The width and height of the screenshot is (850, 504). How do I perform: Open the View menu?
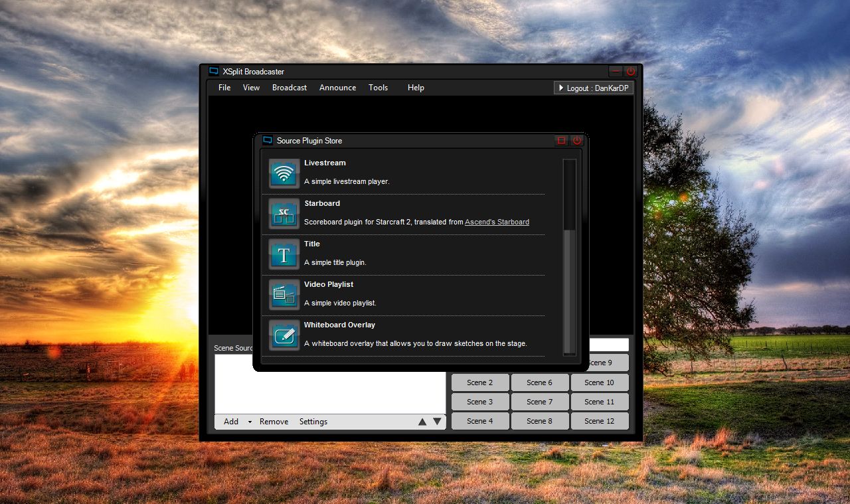[x=252, y=88]
